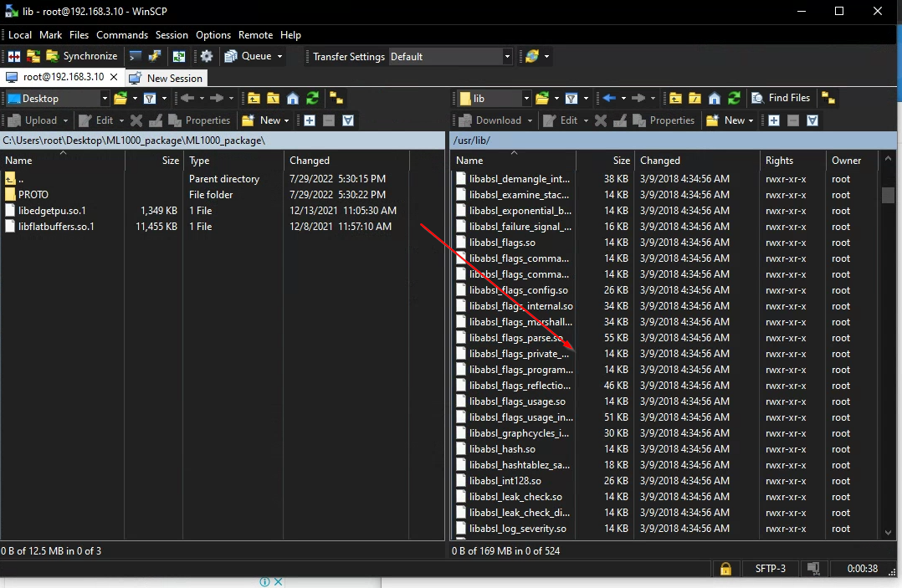Select libabsl_int128.so in remote panel

505,480
